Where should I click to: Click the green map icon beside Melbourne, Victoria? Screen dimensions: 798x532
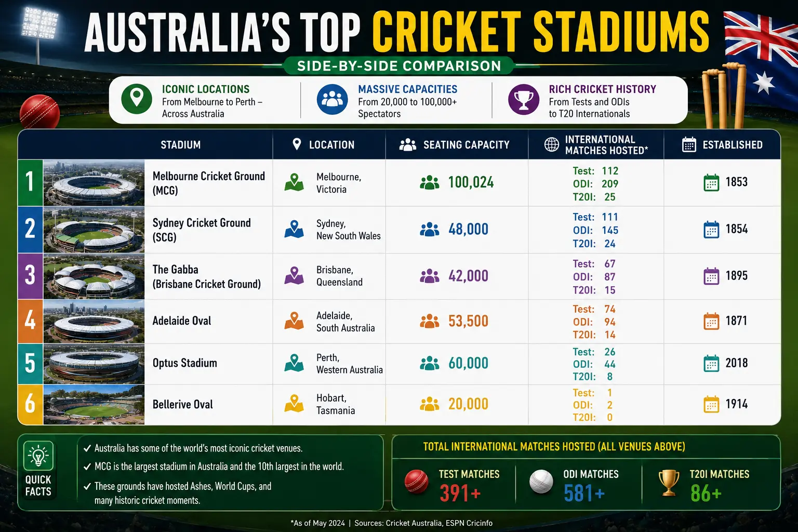click(x=294, y=182)
